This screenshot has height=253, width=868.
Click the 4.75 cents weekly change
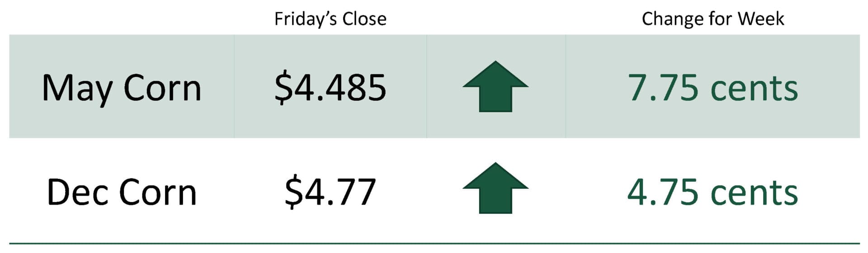click(712, 192)
